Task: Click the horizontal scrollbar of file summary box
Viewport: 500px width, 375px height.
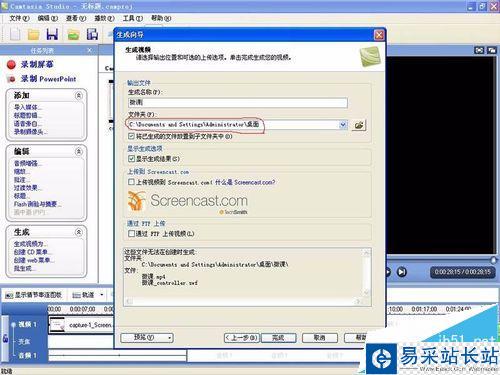Action: [244, 301]
